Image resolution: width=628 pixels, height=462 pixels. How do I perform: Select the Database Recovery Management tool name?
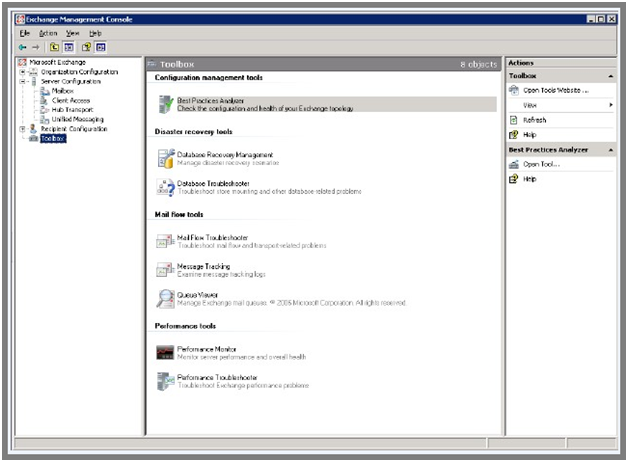tap(225, 155)
